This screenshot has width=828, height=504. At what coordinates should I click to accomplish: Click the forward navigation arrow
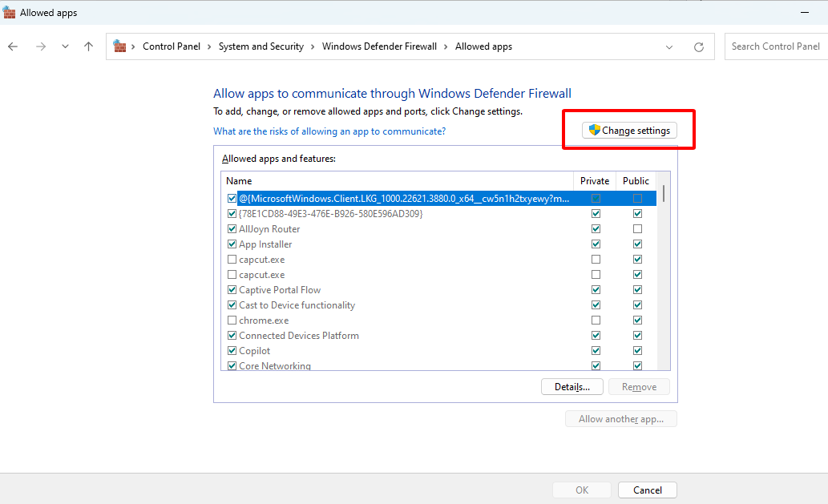pyautogui.click(x=41, y=46)
